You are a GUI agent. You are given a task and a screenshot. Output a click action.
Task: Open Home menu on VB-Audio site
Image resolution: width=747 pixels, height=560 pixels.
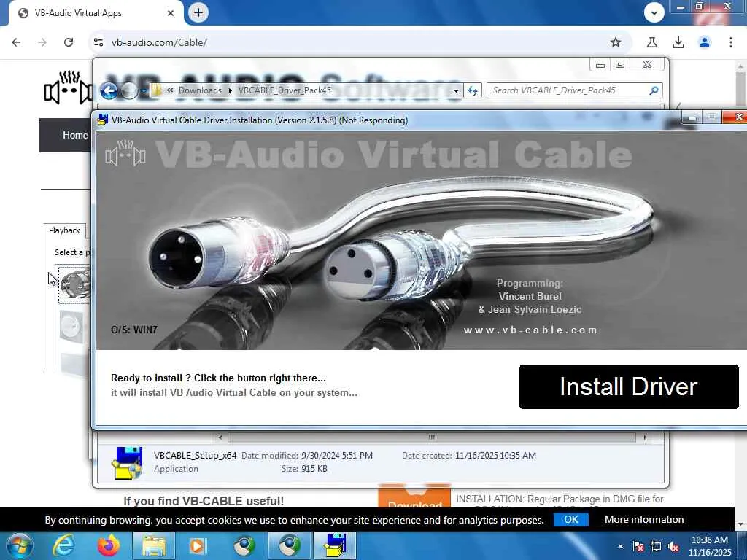point(75,135)
